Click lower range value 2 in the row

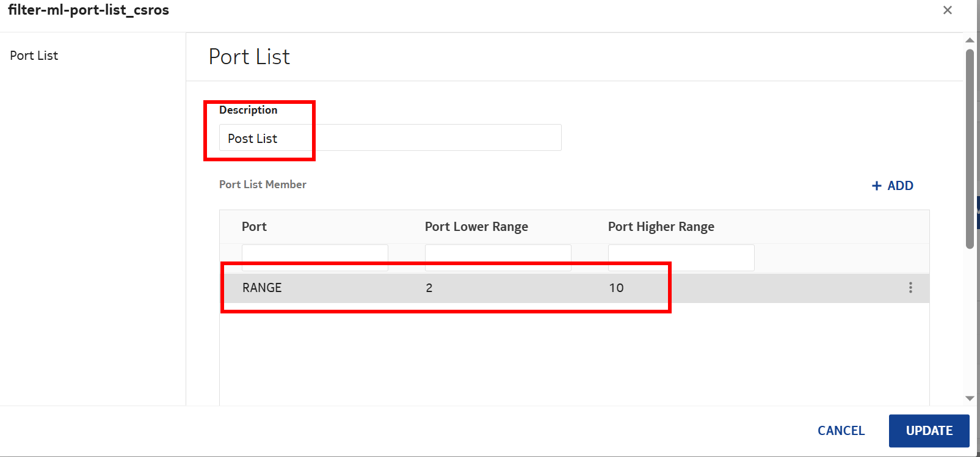(429, 288)
